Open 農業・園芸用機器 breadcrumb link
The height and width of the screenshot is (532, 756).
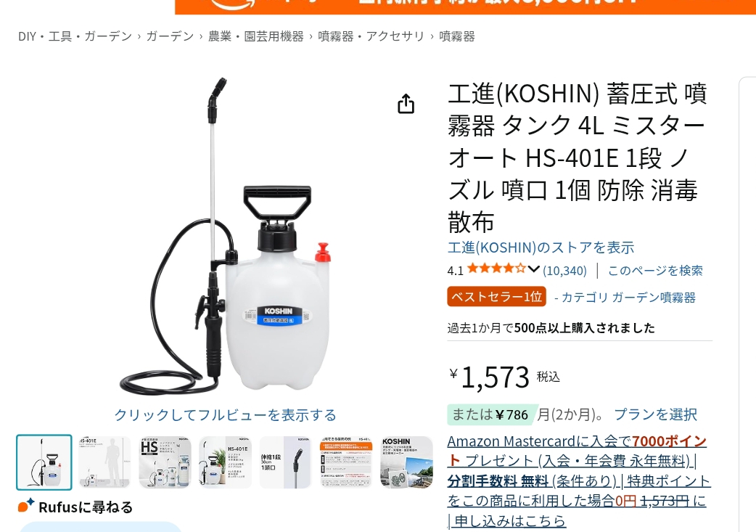[x=256, y=36]
